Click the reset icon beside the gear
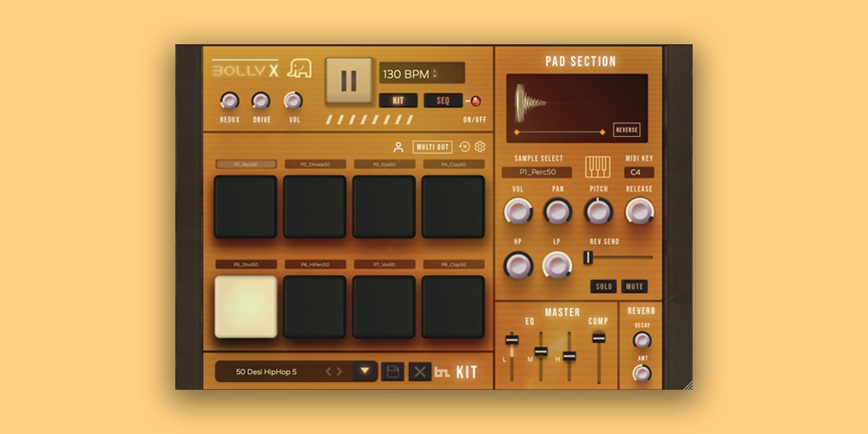The width and height of the screenshot is (868, 434). pos(464,147)
